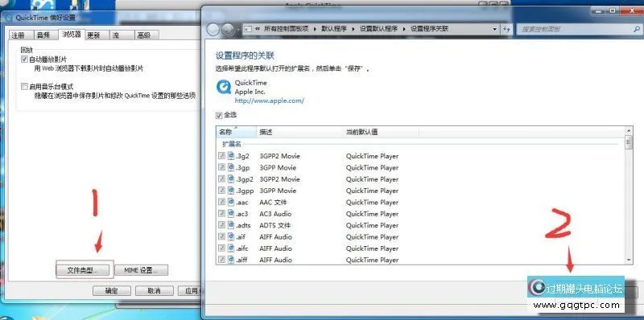This screenshot has height=320, width=644.
Task: Click the QuickTime Preferences title icon
Action: (x=9, y=18)
